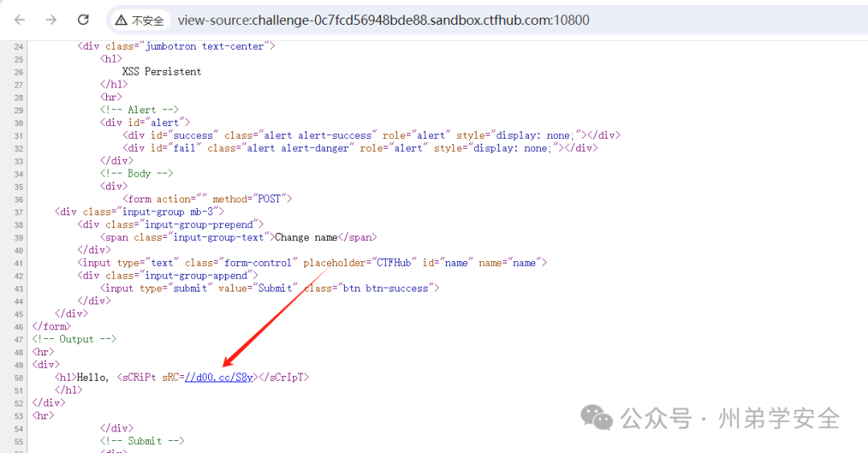
Task: Click the 'form-control' class value
Action: 257,263
